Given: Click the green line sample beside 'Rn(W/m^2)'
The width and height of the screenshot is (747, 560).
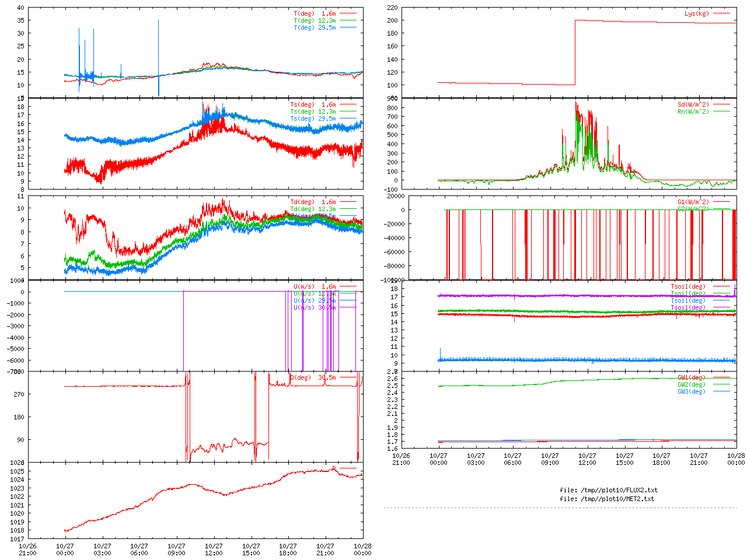Looking at the screenshot, I should 721,111.
